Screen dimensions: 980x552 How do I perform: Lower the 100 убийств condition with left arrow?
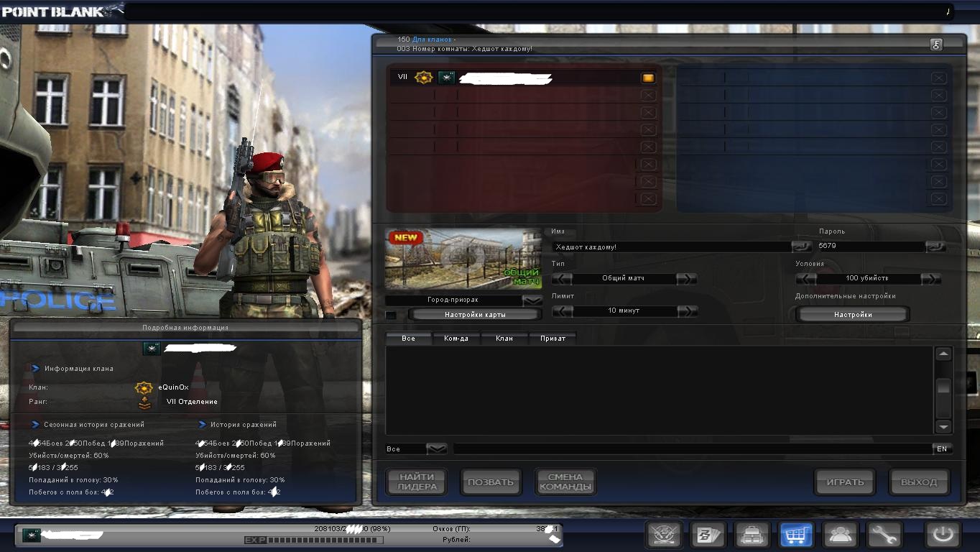click(806, 279)
